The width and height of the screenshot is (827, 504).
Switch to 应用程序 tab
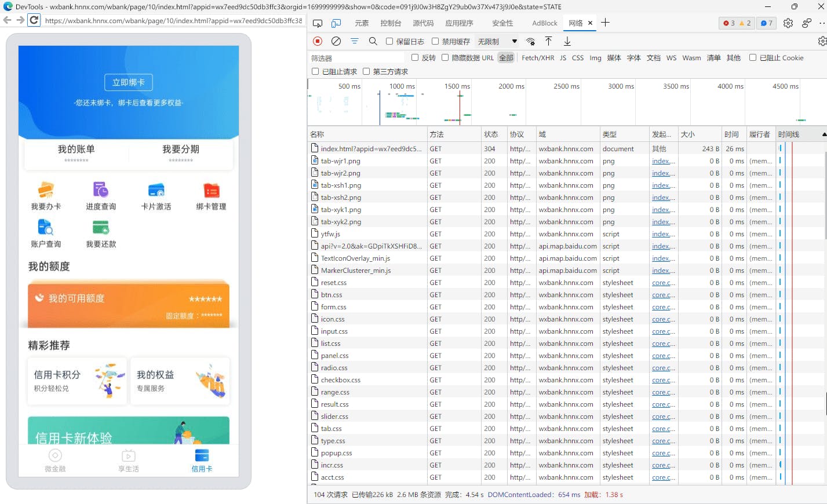pyautogui.click(x=459, y=23)
